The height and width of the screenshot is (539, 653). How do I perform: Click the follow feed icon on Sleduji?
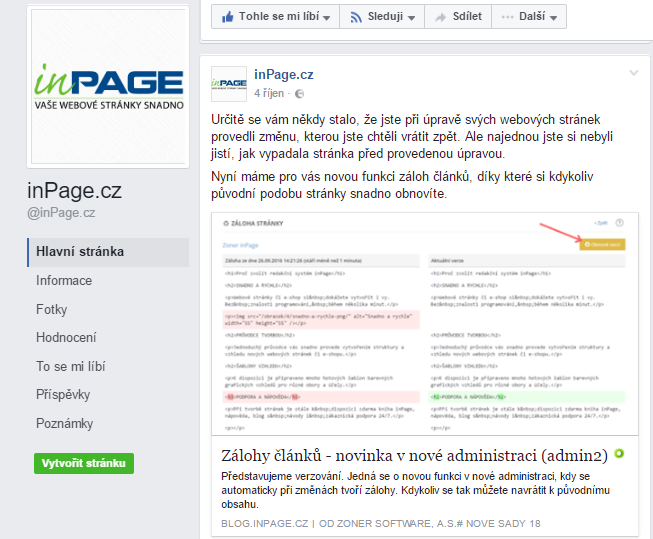(355, 17)
